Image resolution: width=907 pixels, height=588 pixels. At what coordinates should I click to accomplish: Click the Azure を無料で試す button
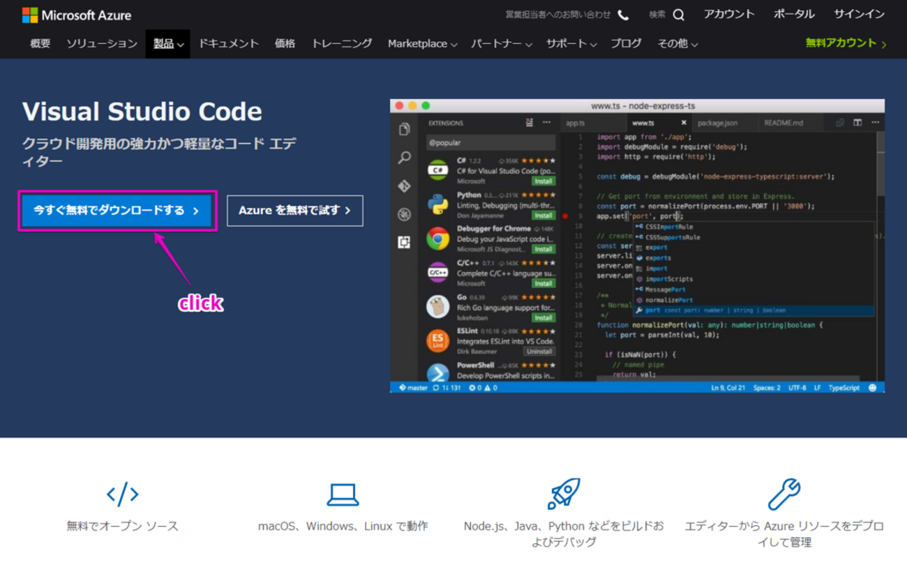point(294,211)
